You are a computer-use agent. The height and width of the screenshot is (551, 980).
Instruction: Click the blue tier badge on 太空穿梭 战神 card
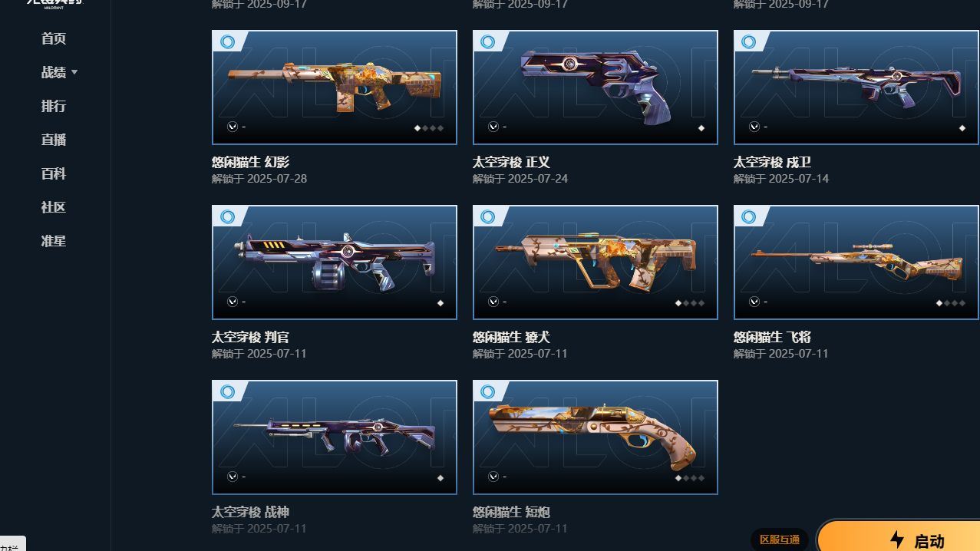click(x=227, y=391)
